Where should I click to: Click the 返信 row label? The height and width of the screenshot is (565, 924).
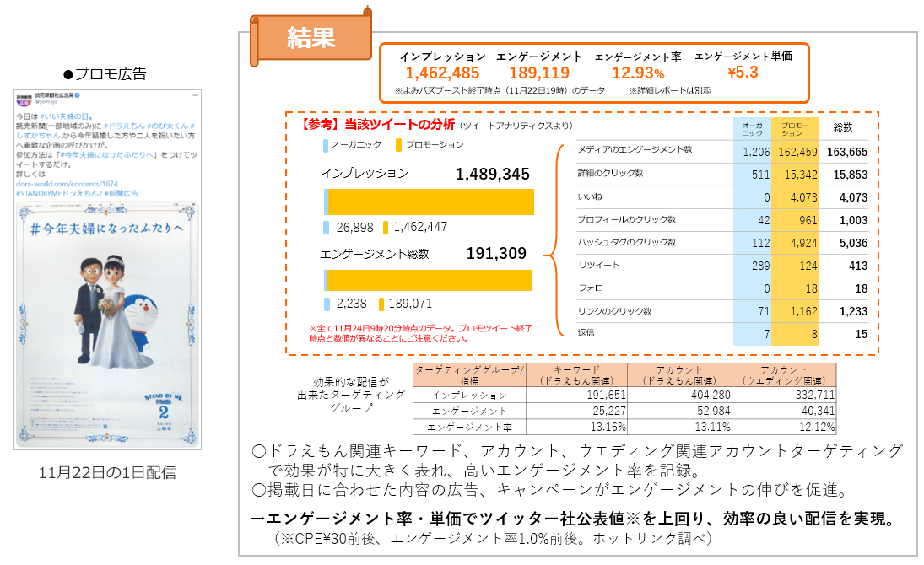[x=586, y=333]
